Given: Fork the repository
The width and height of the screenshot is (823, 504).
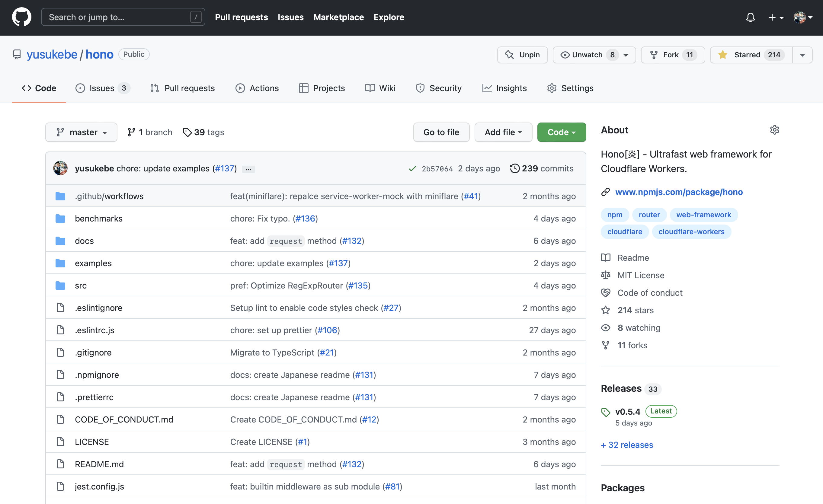Looking at the screenshot, I should 673,55.
